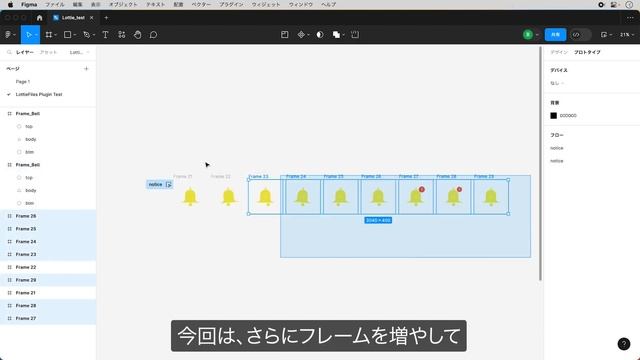640x360 pixels.
Task: Switch to the アセット tab
Action: [x=48, y=52]
